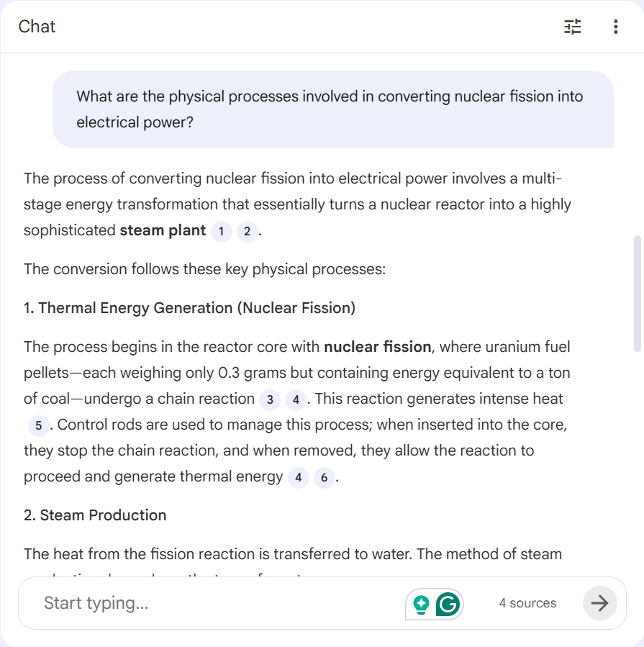Open citation 3 after chain reaction
Image resolution: width=644 pixels, height=647 pixels.
pyautogui.click(x=269, y=399)
